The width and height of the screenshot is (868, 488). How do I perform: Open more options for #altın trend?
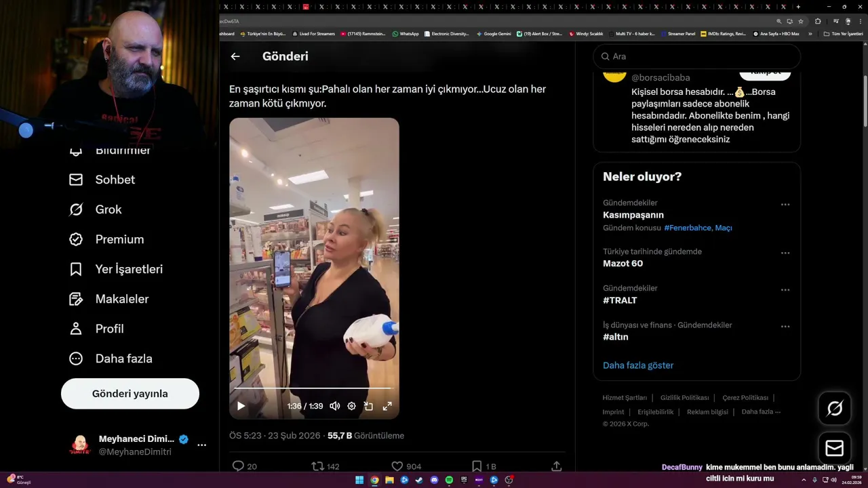(x=785, y=326)
